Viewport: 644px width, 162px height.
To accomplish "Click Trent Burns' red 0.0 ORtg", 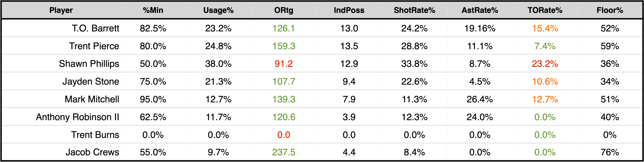I will 284,135.
